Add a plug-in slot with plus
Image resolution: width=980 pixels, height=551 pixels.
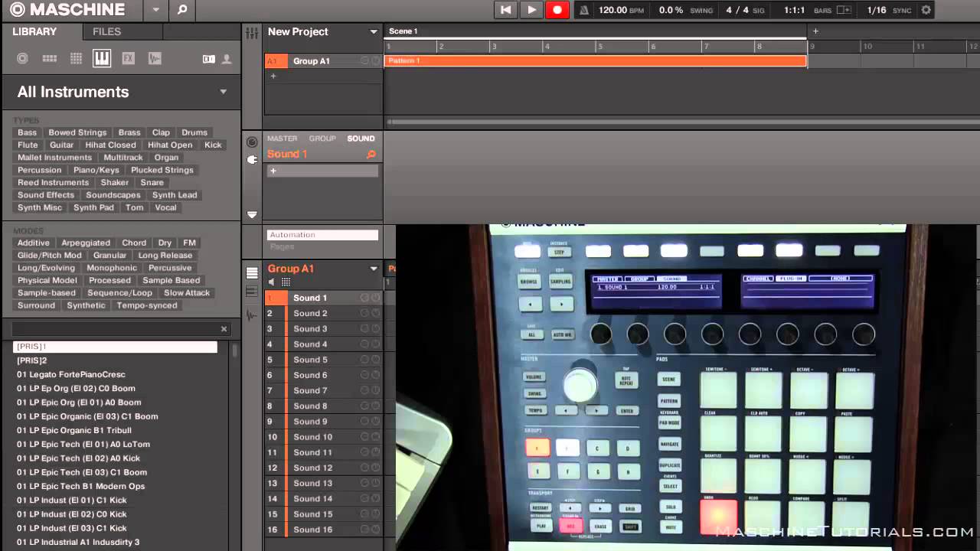pos(273,171)
